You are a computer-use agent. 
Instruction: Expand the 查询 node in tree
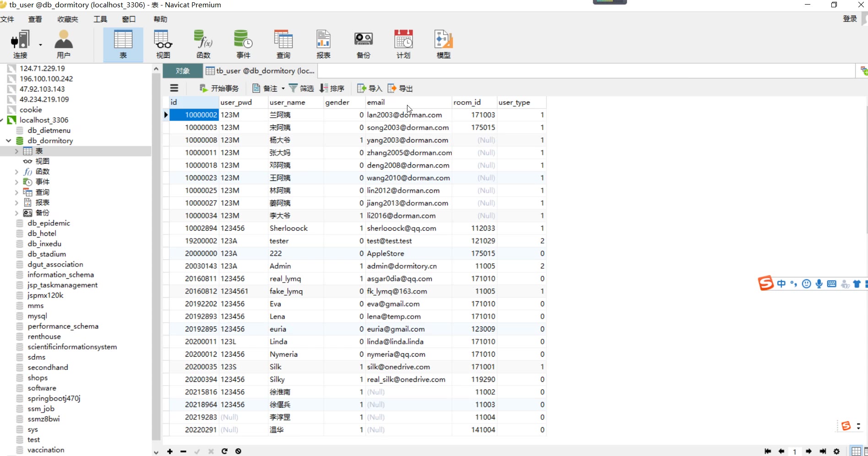tap(16, 192)
